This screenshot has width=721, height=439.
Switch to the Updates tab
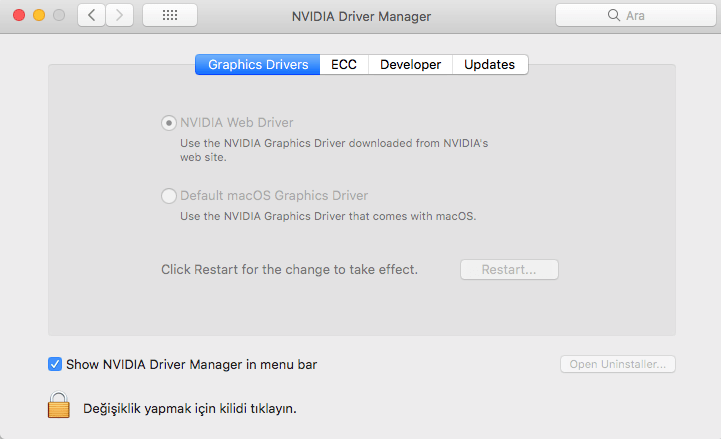pos(490,64)
